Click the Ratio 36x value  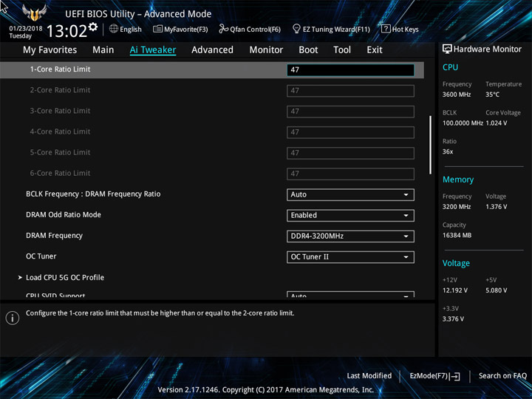coord(448,151)
